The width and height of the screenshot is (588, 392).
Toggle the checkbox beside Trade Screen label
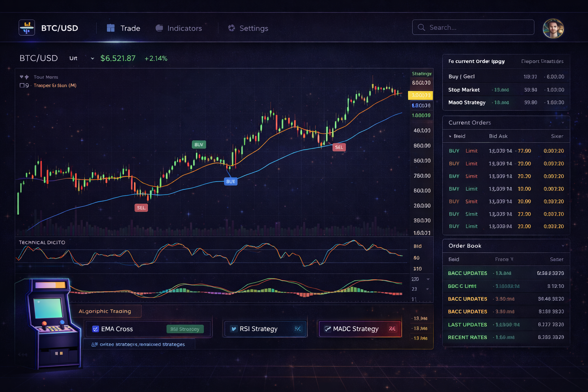pos(21,85)
